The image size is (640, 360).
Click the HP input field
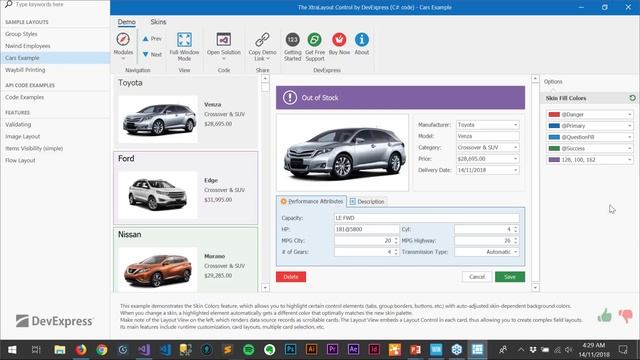(x=367, y=229)
